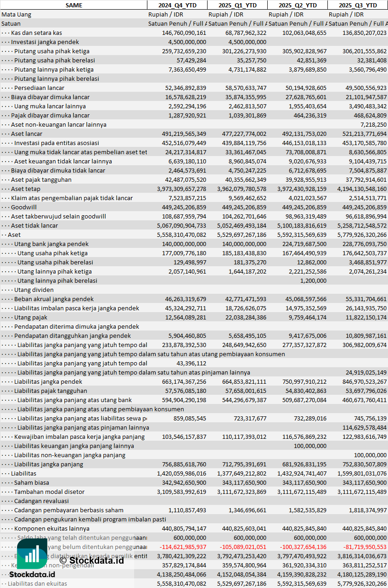The height and width of the screenshot is (588, 388).
Task: Click negative value -114,621,985,937
Action: (183, 547)
